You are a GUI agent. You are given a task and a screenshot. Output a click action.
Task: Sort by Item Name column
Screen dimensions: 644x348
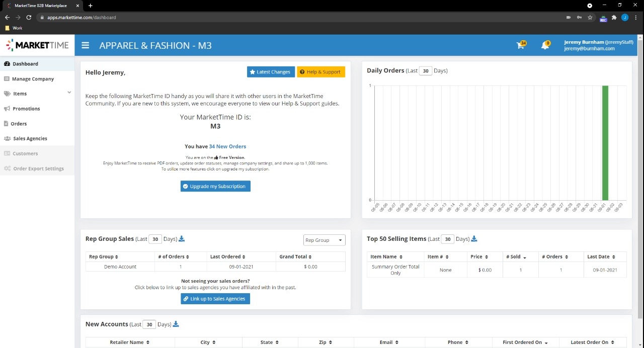[x=395, y=256]
